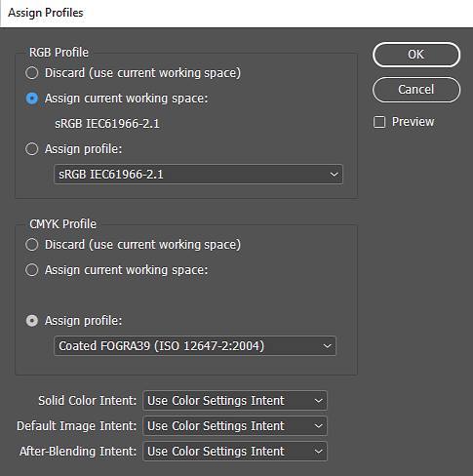
Task: Click the RGB Profile group label
Action: (59, 53)
